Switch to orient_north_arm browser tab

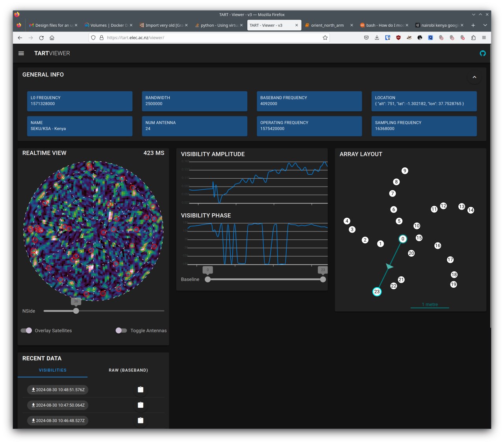pyautogui.click(x=327, y=25)
